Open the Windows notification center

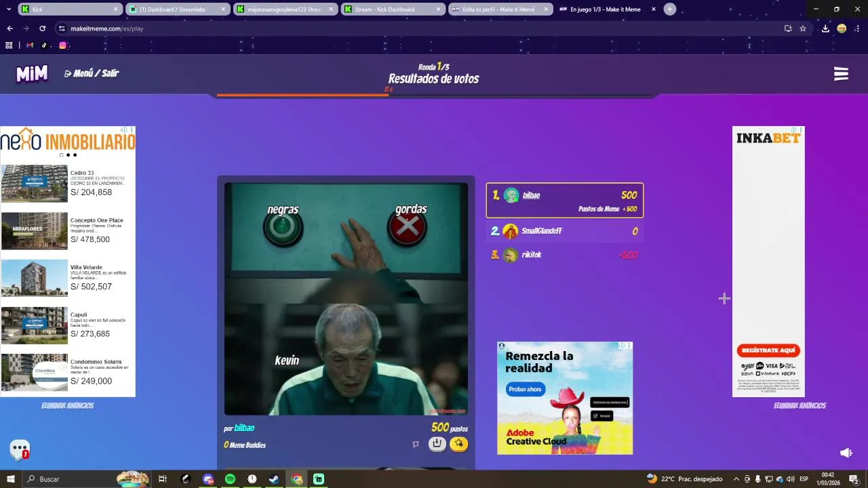[854, 479]
